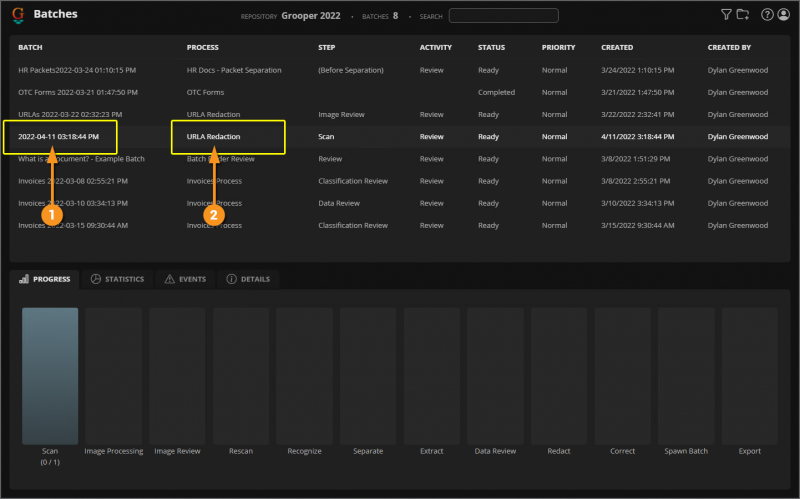Screen dimensions: 800x499
Task: Select batch 2022-04-11 03:18:44 PM
Action: coord(64,136)
